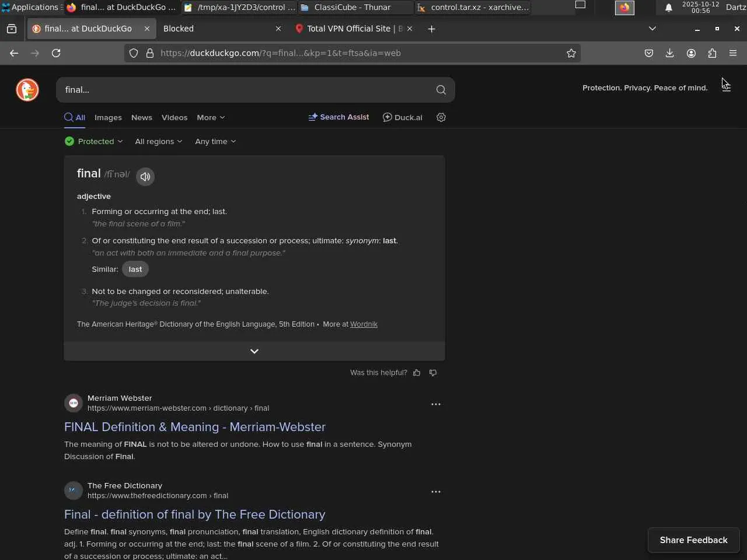Click the tracking protection shield icon
Image resolution: width=747 pixels, height=560 pixels.
(x=134, y=53)
